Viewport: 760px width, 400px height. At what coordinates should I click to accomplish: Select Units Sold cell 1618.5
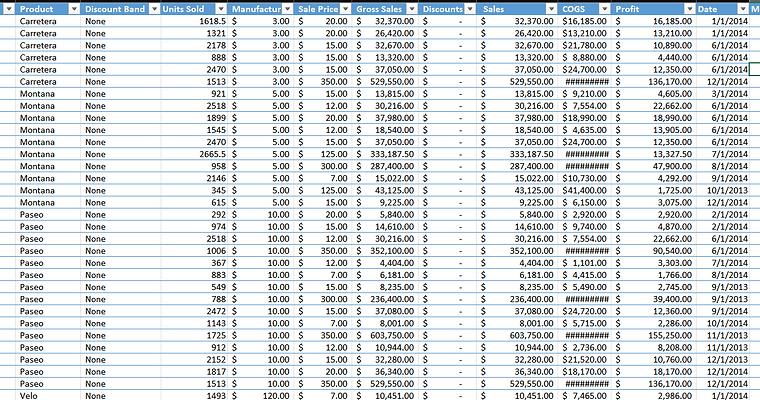(194, 21)
